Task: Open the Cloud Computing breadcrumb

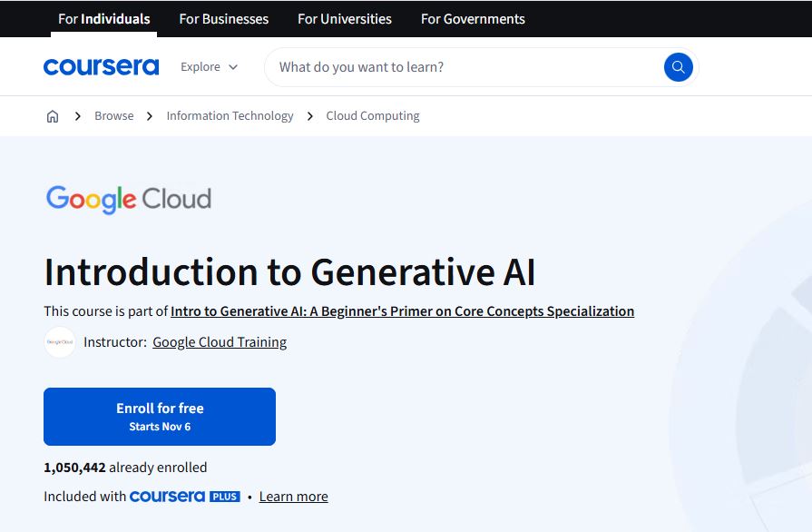Action: click(x=372, y=116)
